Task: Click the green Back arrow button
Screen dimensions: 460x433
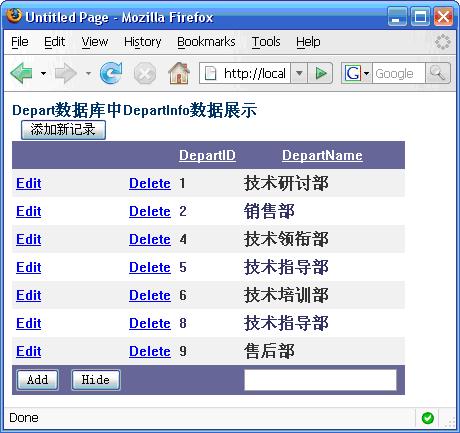Action: (x=22, y=73)
